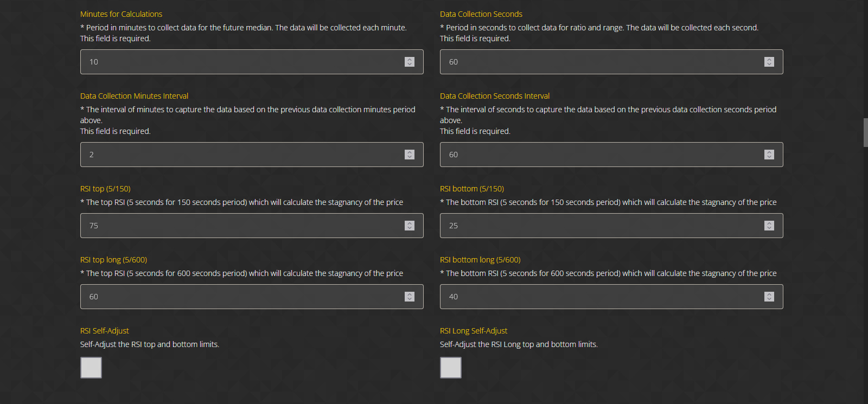This screenshot has height=404, width=868.
Task: Decrease Data Collection Minutes Interval with stepper
Action: (410, 157)
